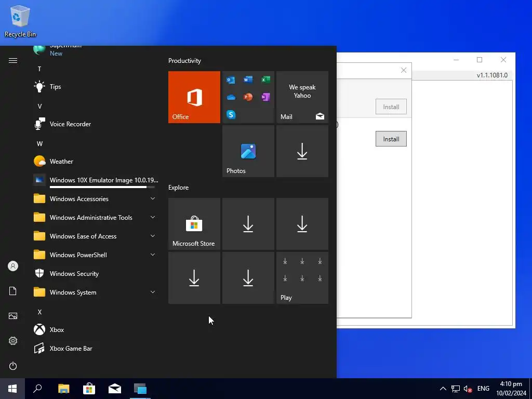This screenshot has width=532, height=399.
Task: Expand Windows Ease of Access folder
Action: (x=95, y=236)
